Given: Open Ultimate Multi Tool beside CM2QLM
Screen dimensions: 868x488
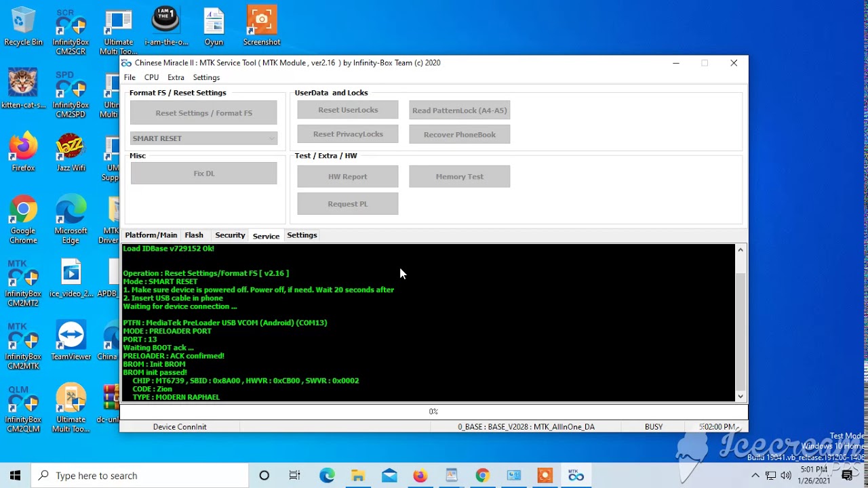Looking at the screenshot, I should pyautogui.click(x=71, y=409).
